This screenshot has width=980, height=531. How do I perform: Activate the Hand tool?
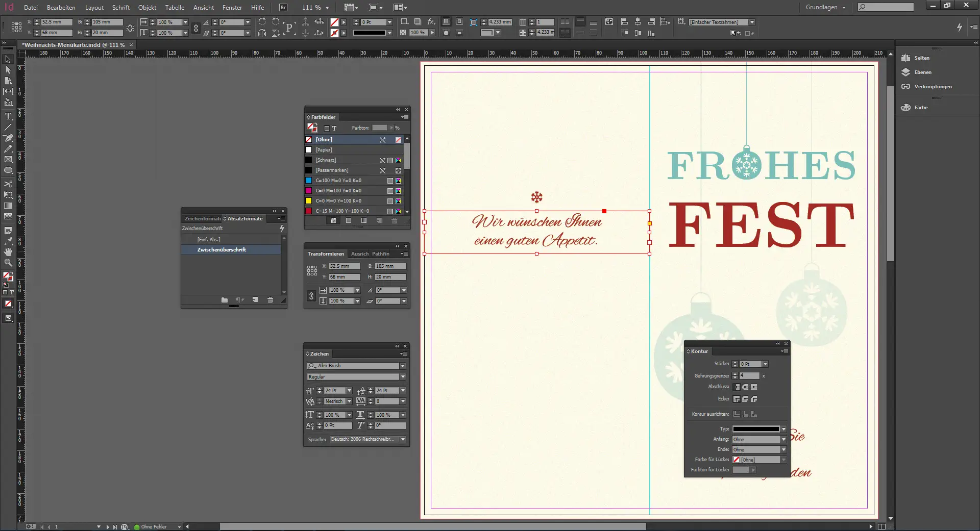click(x=8, y=252)
